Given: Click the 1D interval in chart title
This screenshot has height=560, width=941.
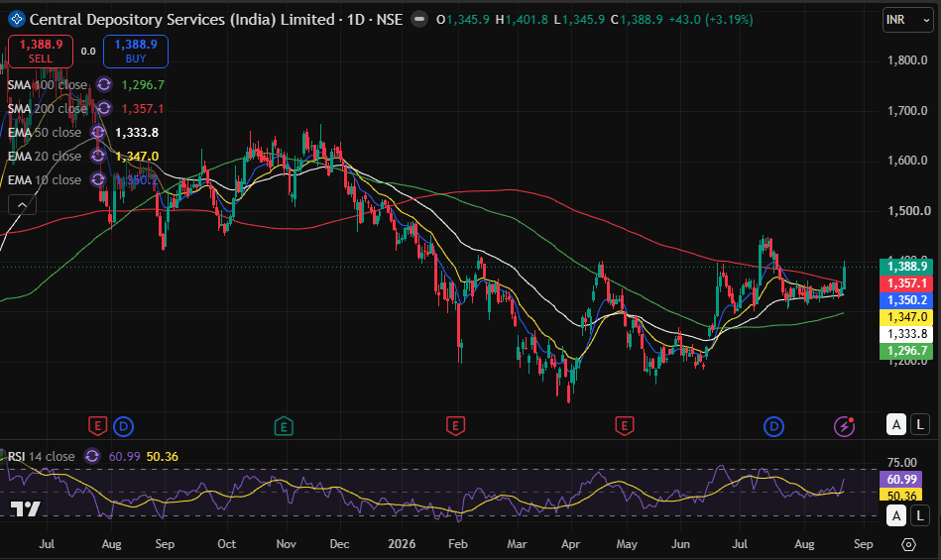Looking at the screenshot, I should tap(356, 19).
